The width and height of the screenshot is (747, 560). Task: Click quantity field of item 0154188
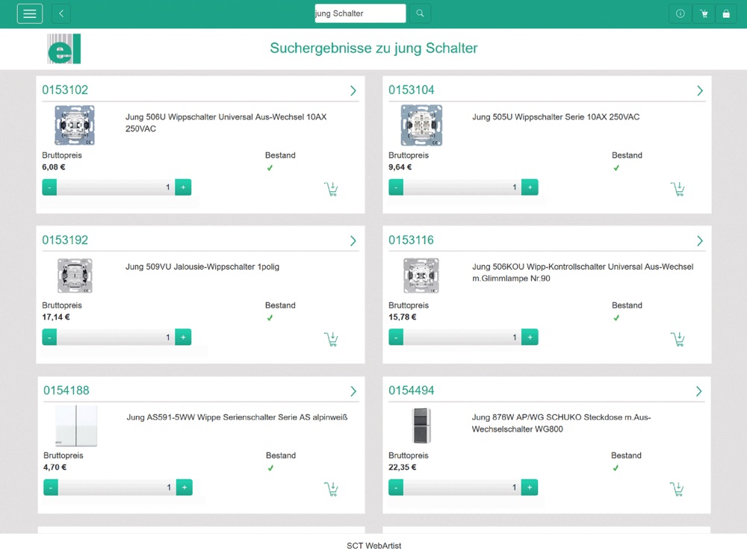coord(117,487)
